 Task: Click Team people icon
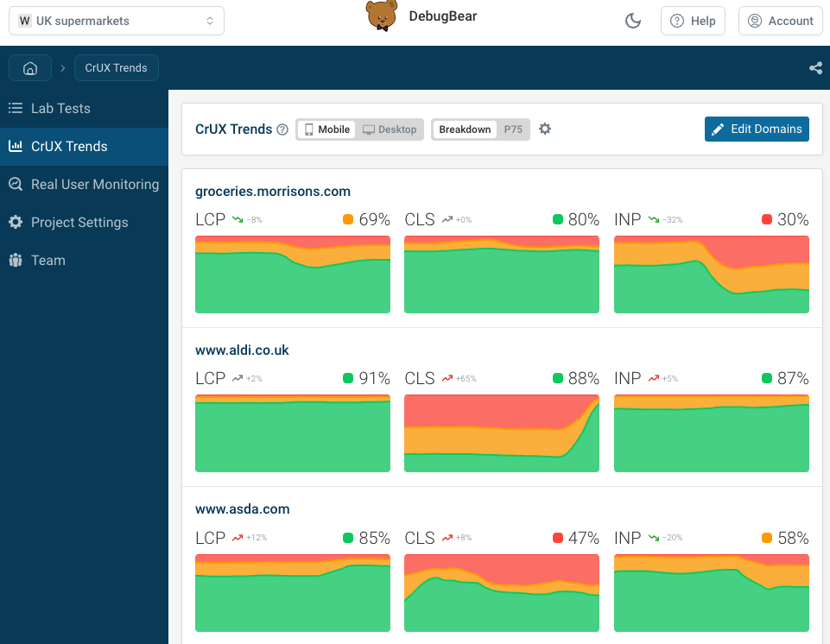click(16, 260)
